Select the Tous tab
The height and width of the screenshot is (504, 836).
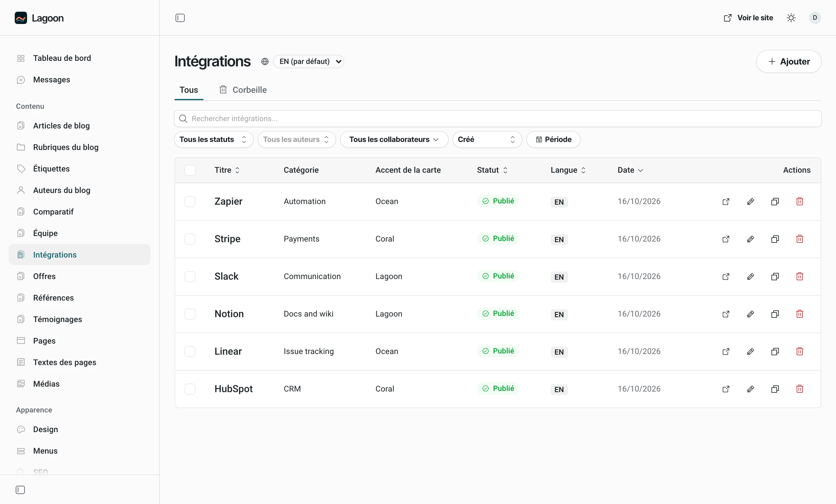pyautogui.click(x=189, y=90)
